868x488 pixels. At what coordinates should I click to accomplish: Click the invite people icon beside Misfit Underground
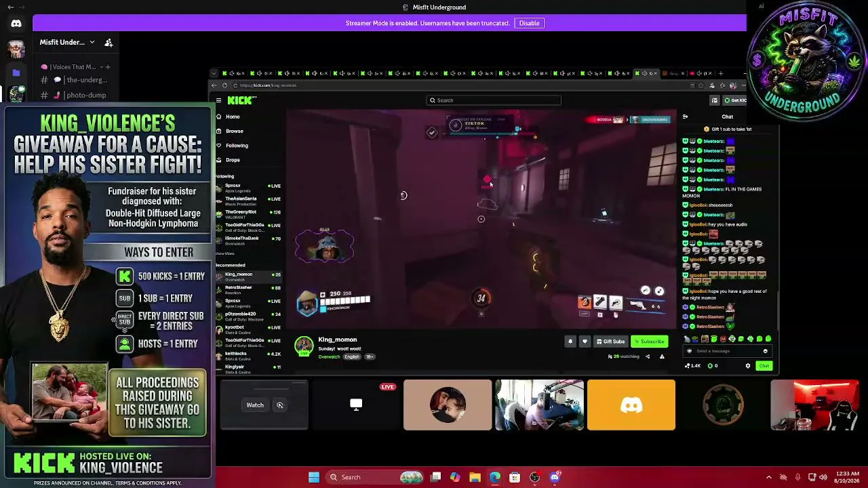(108, 42)
